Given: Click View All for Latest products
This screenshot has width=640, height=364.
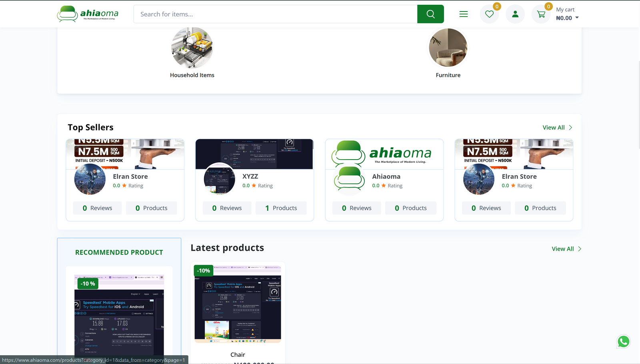Looking at the screenshot, I should [x=563, y=249].
